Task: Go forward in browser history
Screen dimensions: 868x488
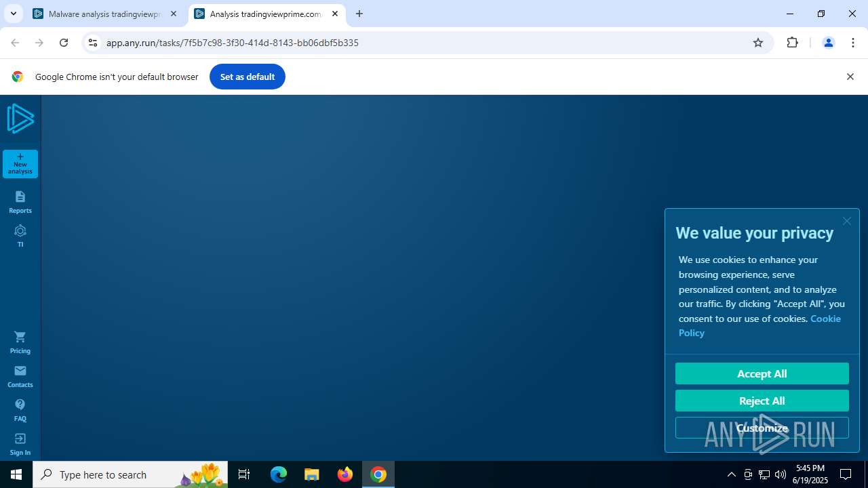Action: (x=39, y=43)
